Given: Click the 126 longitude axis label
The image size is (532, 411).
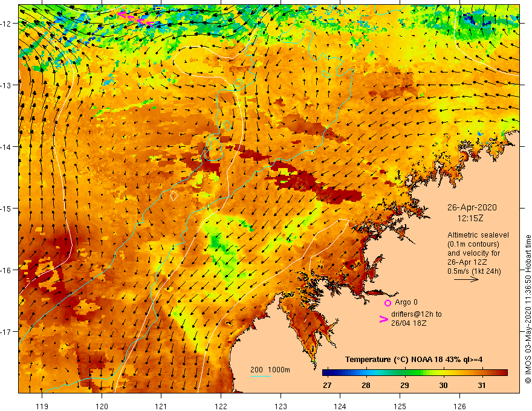Looking at the screenshot, I should point(459,406).
